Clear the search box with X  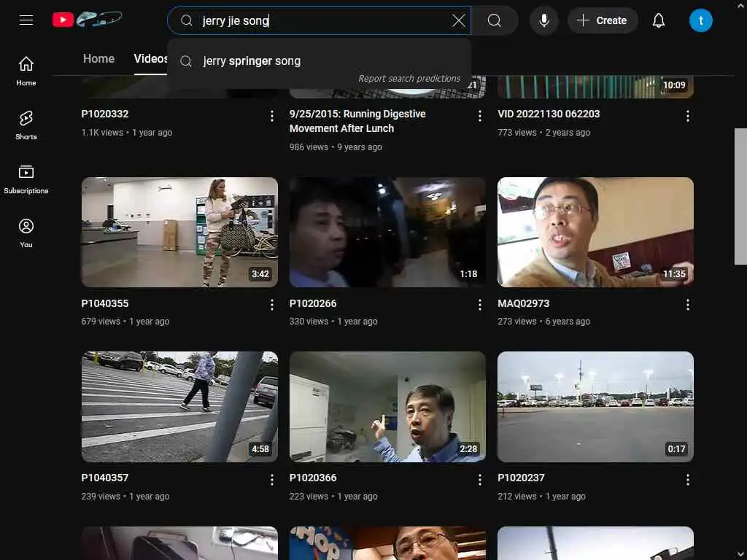458,20
